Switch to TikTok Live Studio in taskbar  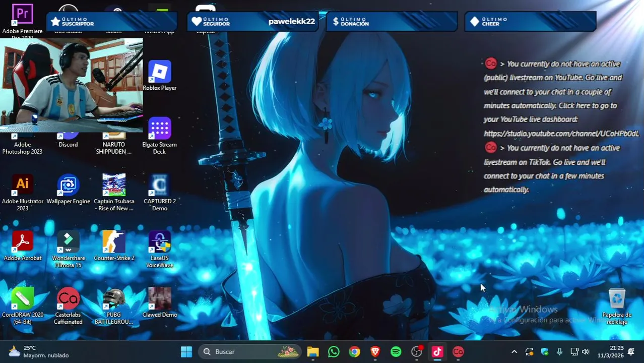(x=437, y=351)
